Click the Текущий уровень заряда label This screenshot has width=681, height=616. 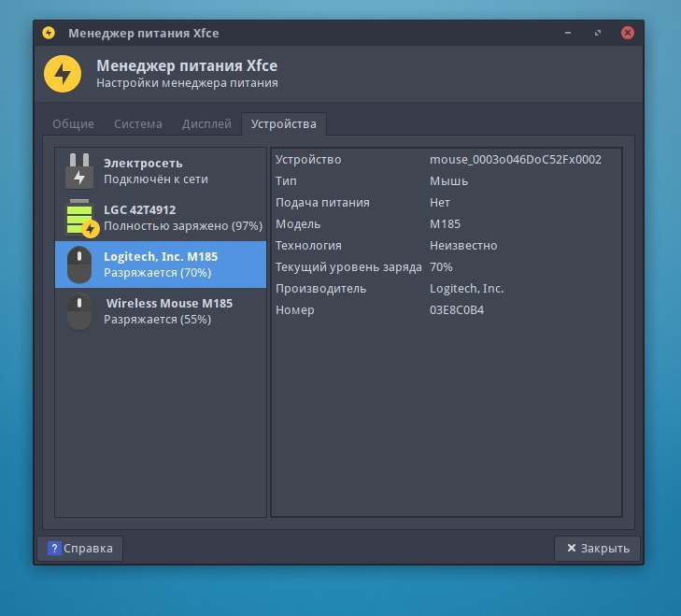tap(348, 267)
